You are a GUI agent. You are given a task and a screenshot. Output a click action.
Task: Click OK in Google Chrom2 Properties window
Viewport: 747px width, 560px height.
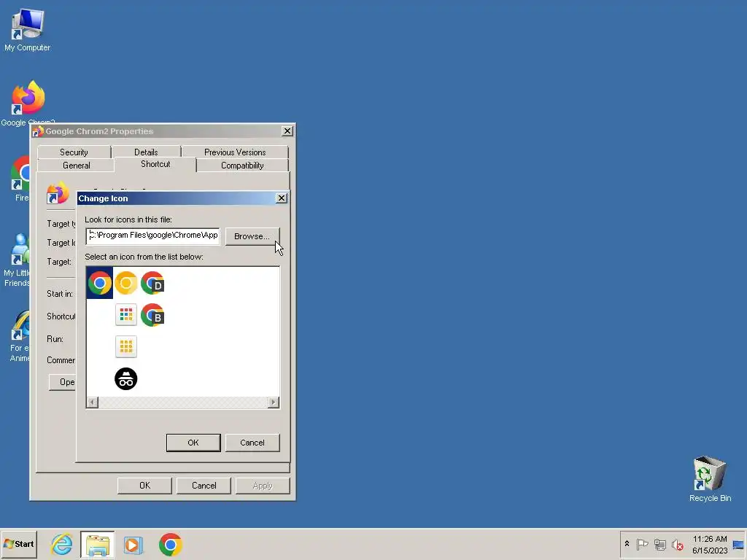point(145,485)
